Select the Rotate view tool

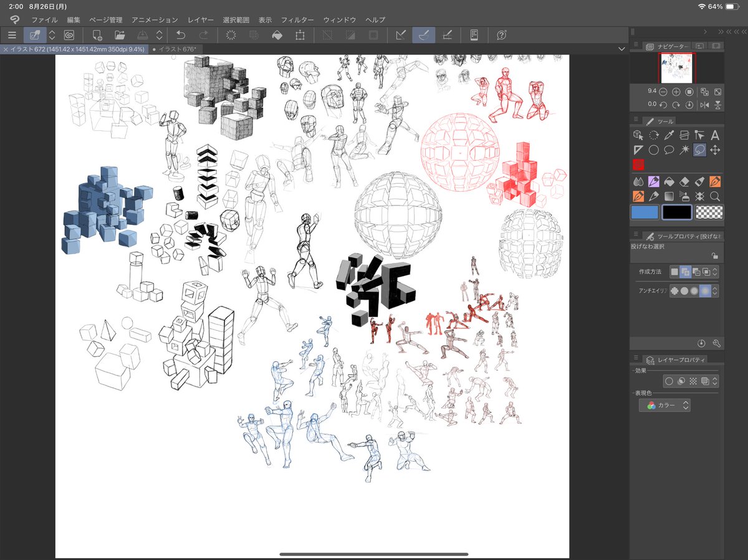[654, 135]
